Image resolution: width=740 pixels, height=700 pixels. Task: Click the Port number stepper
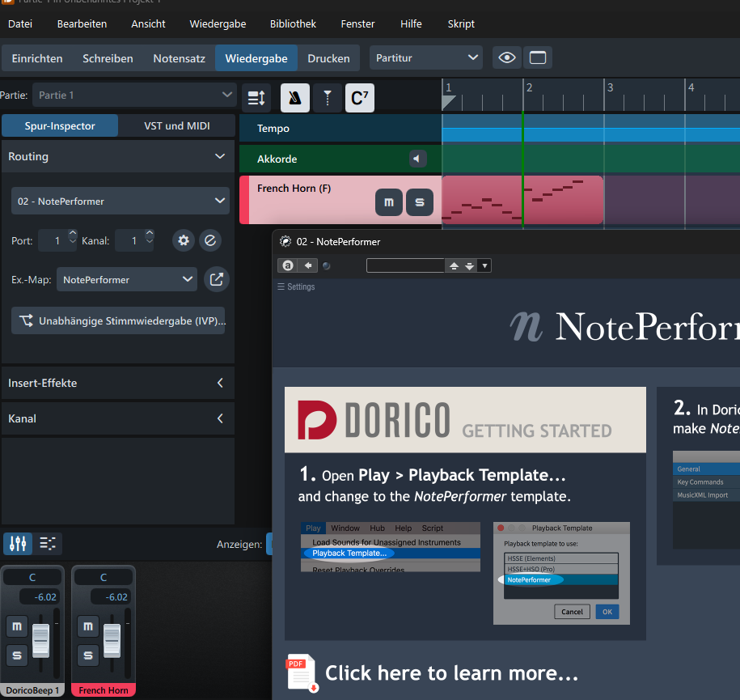coord(72,237)
